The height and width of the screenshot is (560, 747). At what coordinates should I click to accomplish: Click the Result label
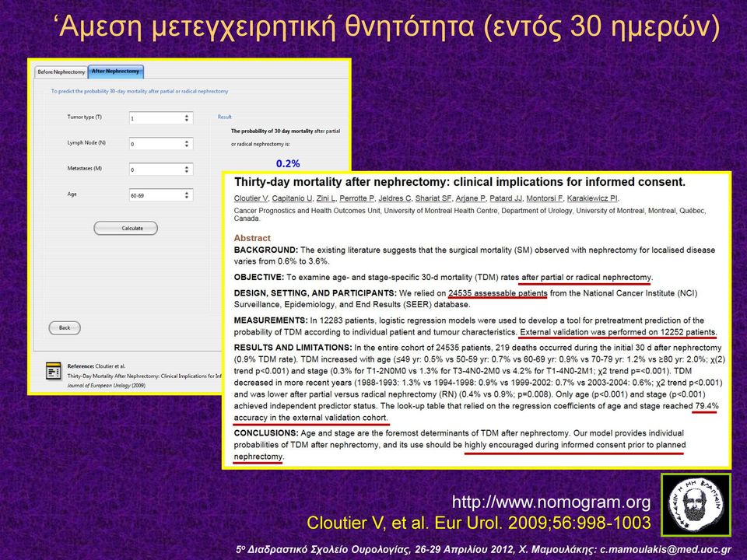(x=224, y=117)
